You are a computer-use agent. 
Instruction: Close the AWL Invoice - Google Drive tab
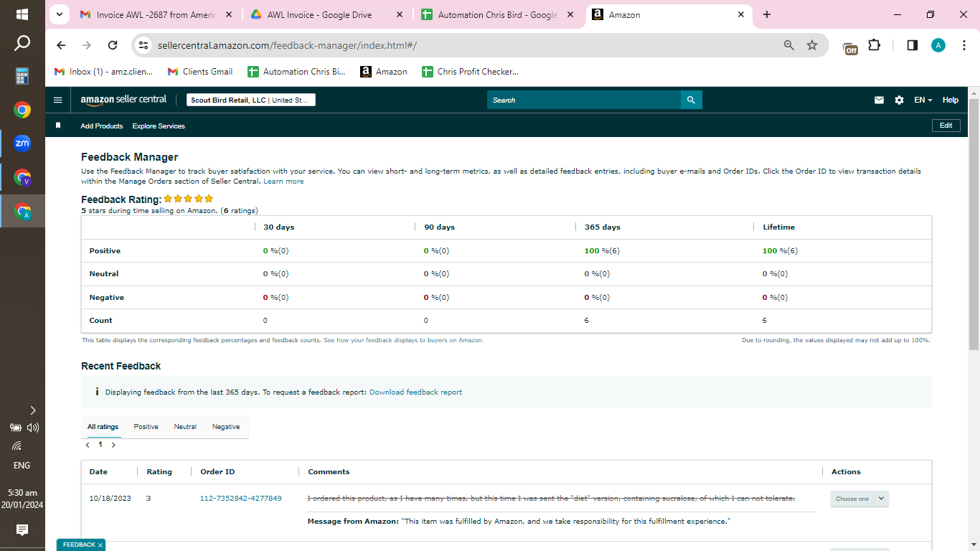pos(399,14)
